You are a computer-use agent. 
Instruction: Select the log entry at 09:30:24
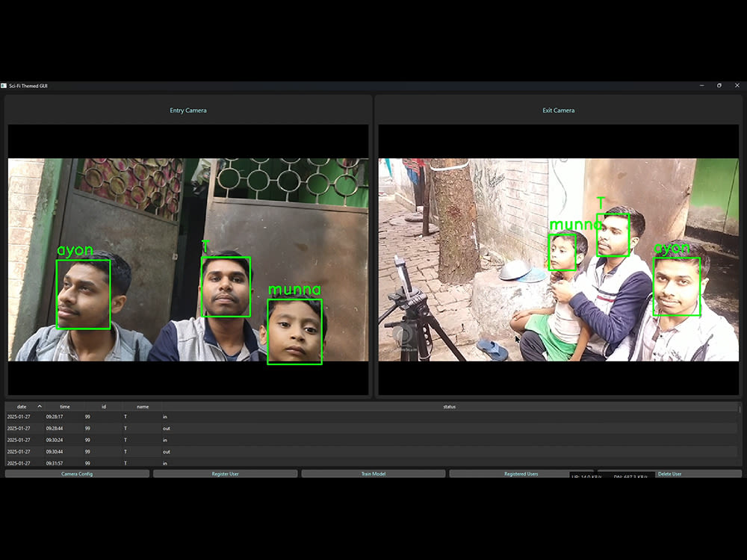(x=371, y=440)
